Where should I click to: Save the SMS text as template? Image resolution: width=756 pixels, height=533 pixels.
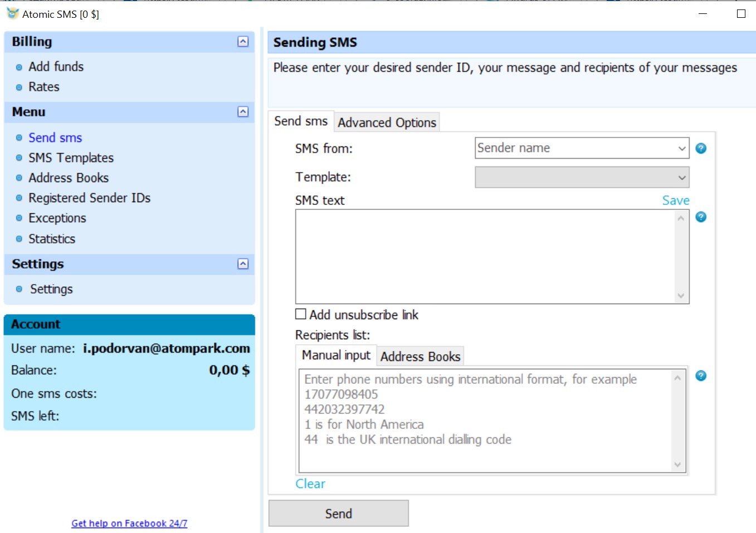click(x=675, y=200)
